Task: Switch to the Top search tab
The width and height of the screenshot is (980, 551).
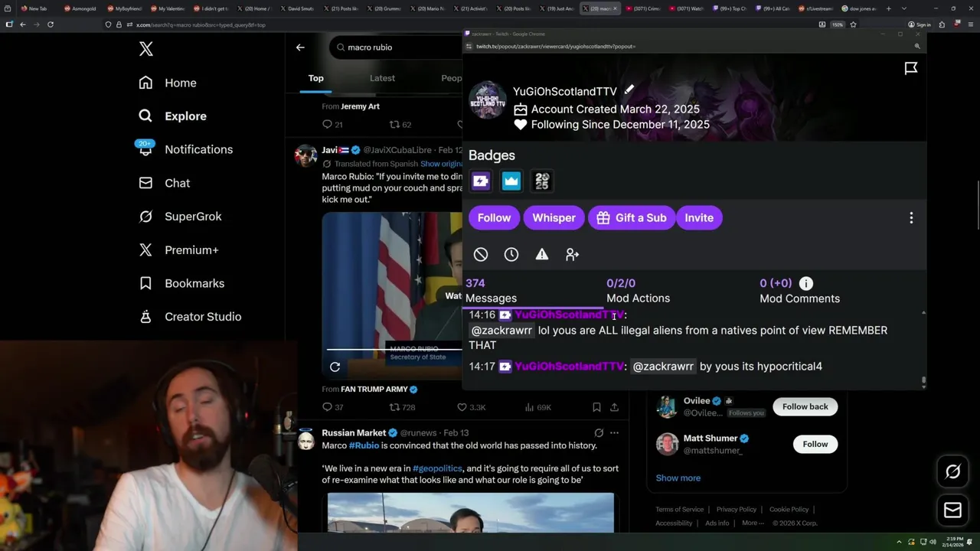Action: pos(315,78)
